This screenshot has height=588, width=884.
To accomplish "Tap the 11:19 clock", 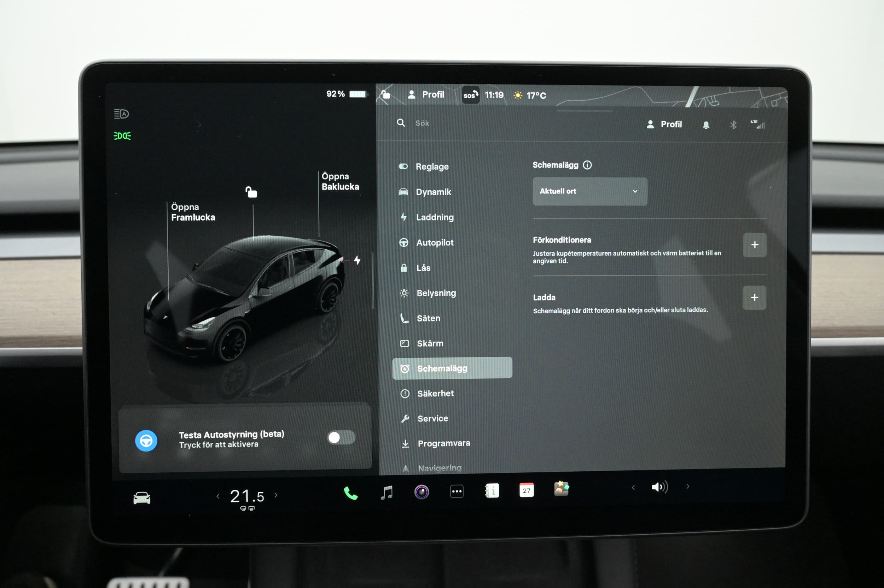I will click(494, 95).
